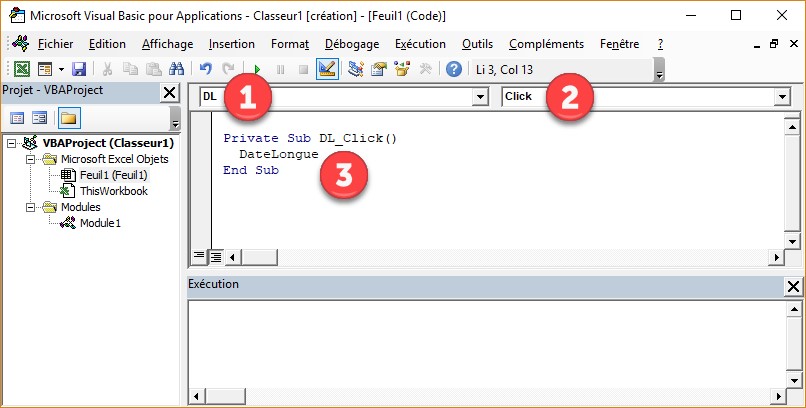
Task: Open Project Explorer toolbar icon
Action: click(355, 69)
